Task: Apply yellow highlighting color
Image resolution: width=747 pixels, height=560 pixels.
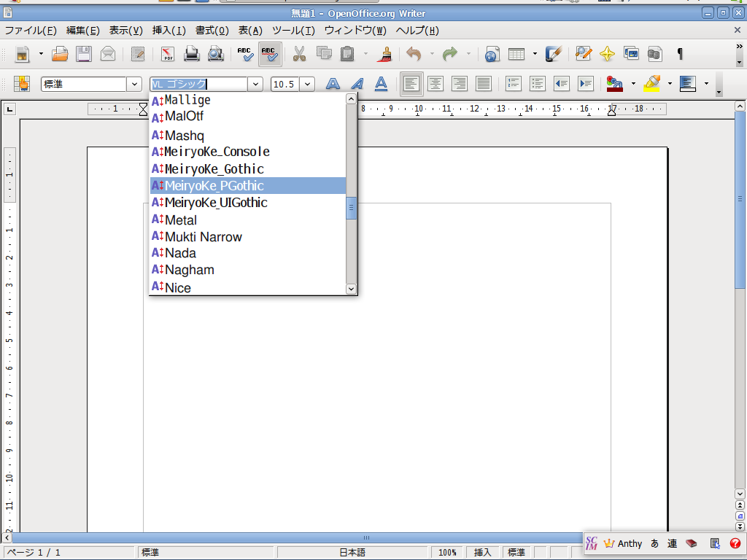Action: click(x=651, y=84)
